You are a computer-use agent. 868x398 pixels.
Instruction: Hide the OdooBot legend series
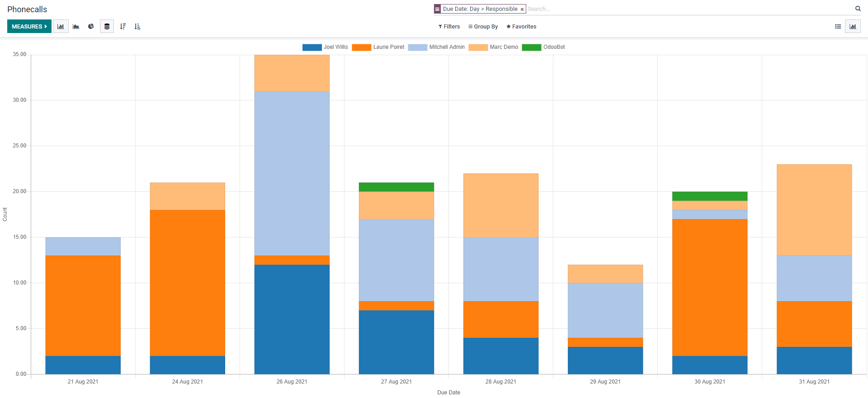543,47
